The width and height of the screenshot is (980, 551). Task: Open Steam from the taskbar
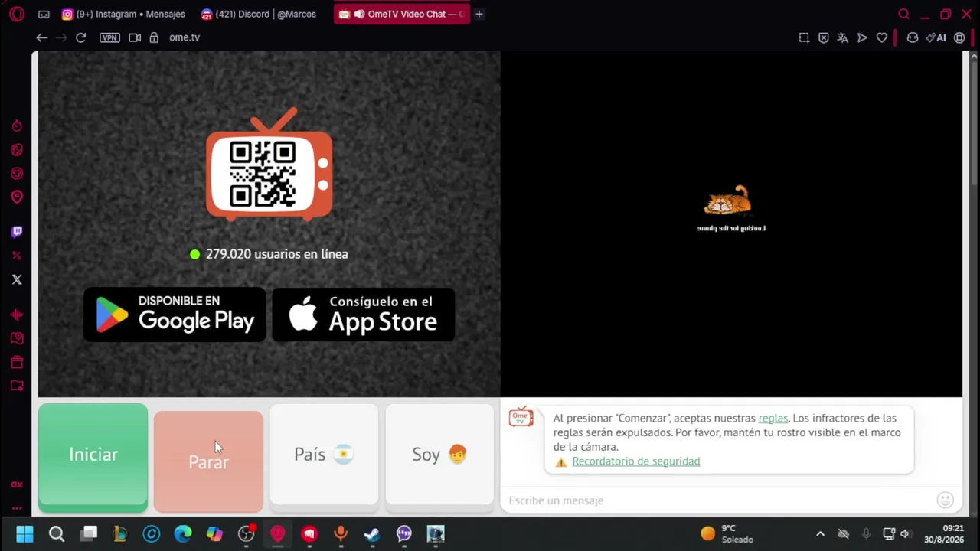tap(372, 533)
